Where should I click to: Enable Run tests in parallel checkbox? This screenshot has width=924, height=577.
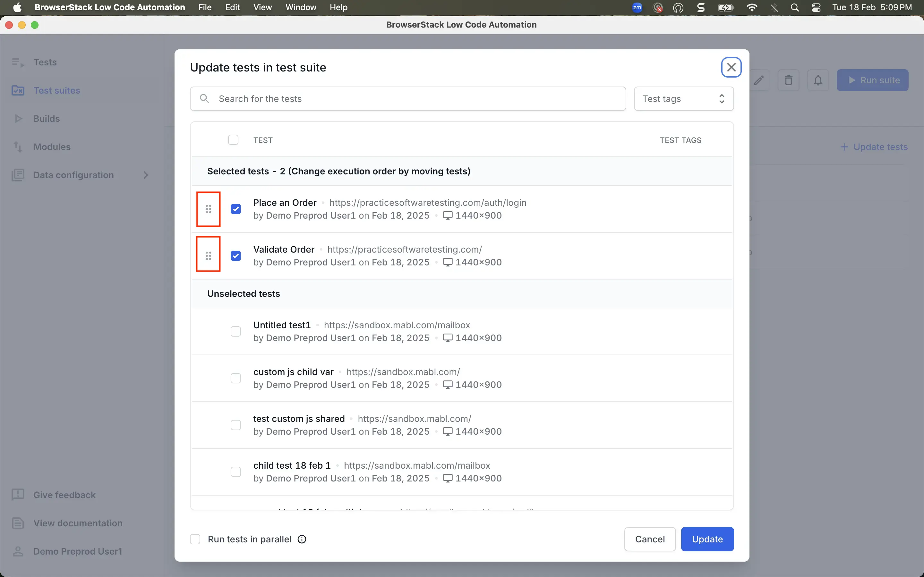click(x=195, y=539)
